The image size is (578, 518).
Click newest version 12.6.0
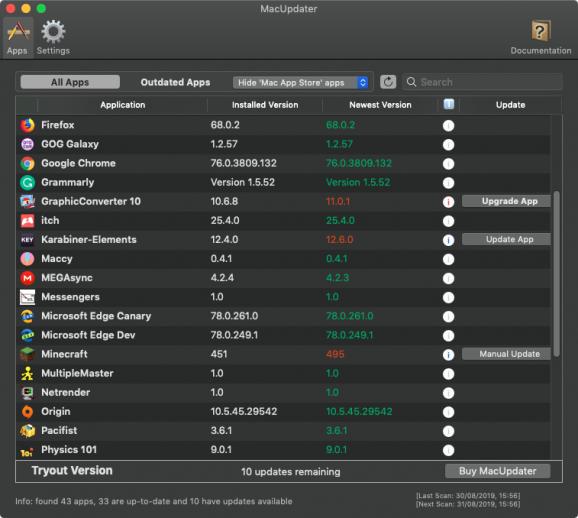(x=340, y=240)
